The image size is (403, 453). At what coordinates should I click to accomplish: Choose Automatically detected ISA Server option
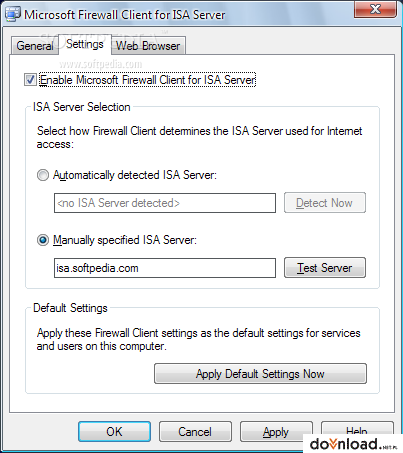click(43, 175)
